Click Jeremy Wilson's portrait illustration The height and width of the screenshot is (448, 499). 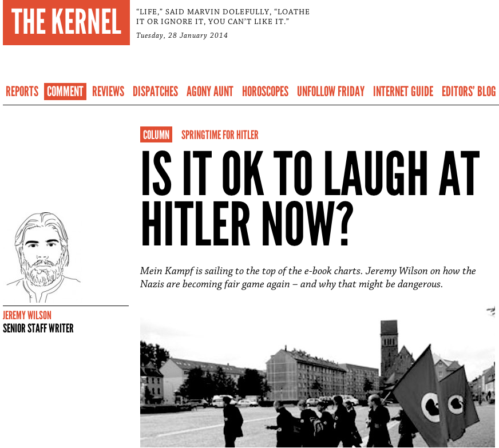[43, 257]
